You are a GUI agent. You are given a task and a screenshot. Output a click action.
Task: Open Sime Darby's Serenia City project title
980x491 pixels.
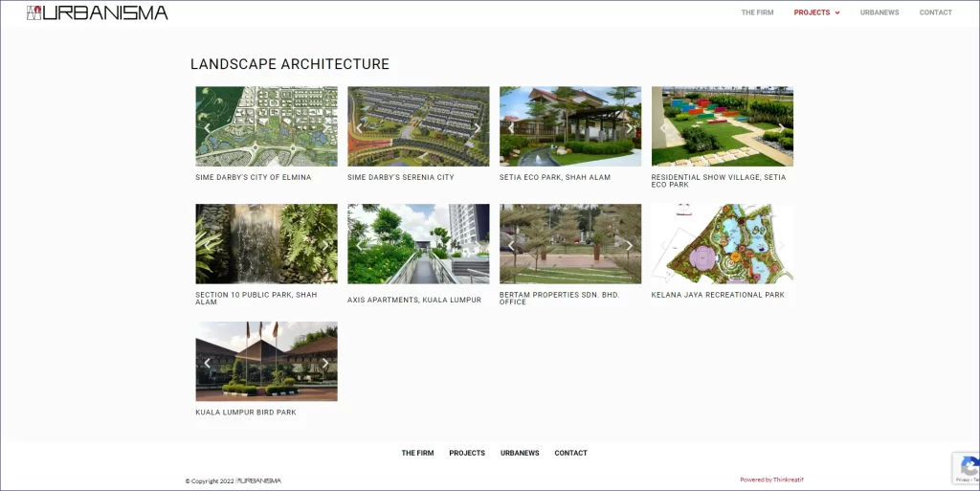[x=400, y=177]
